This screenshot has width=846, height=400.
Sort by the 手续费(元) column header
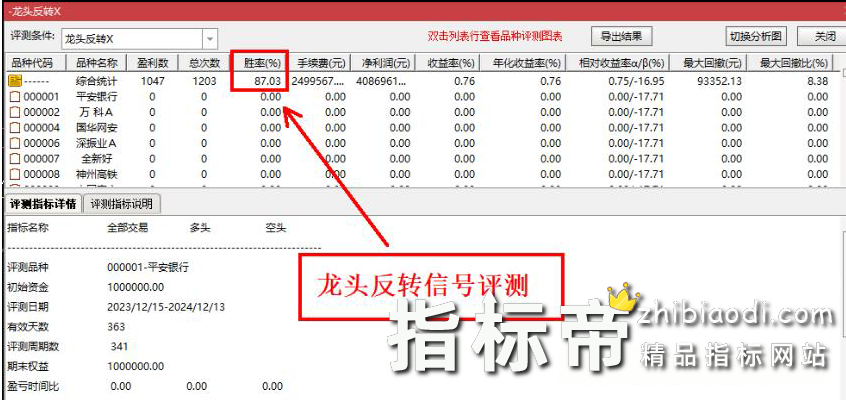pos(321,63)
